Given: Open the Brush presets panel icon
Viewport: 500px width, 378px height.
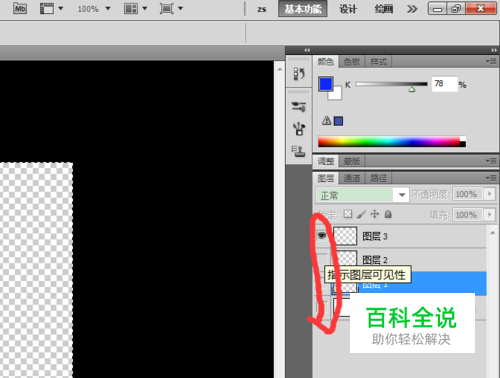Looking at the screenshot, I should click(x=299, y=107).
